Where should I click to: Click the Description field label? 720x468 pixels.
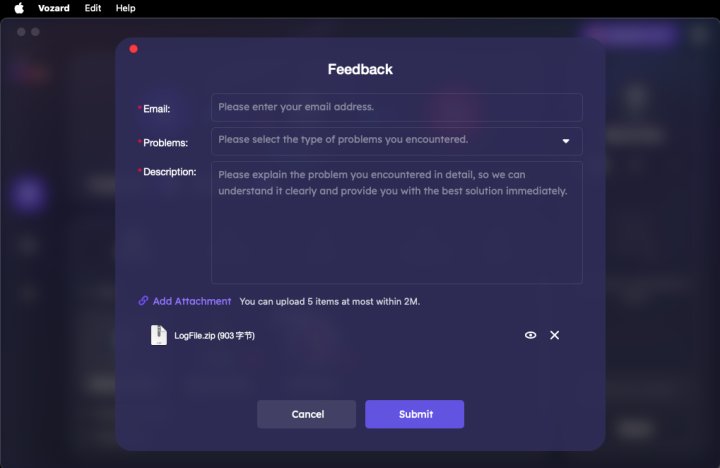[169, 172]
